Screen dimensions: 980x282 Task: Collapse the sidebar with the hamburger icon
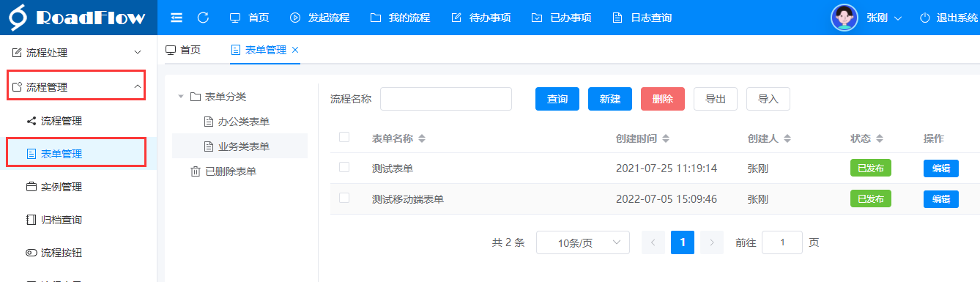[177, 18]
